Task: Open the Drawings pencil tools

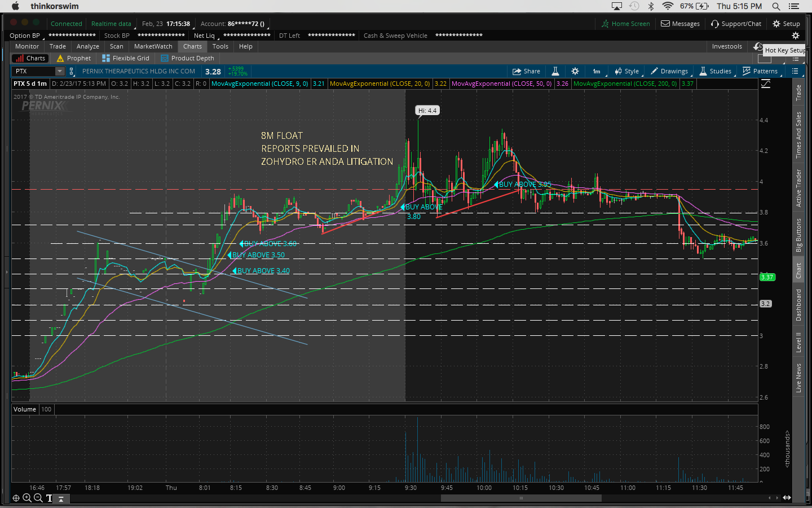Action: point(669,71)
